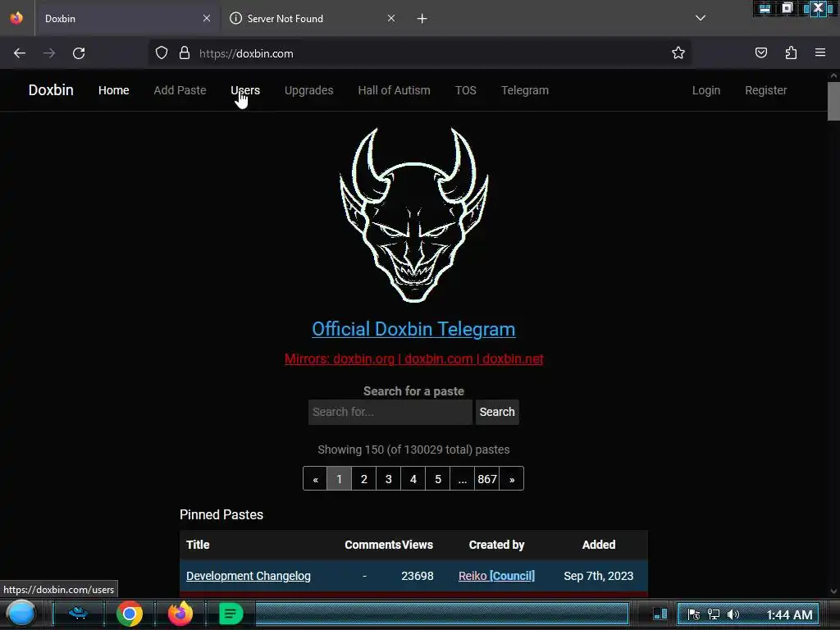
Task: Open the Extensions puzzle piece icon
Action: [x=791, y=52]
